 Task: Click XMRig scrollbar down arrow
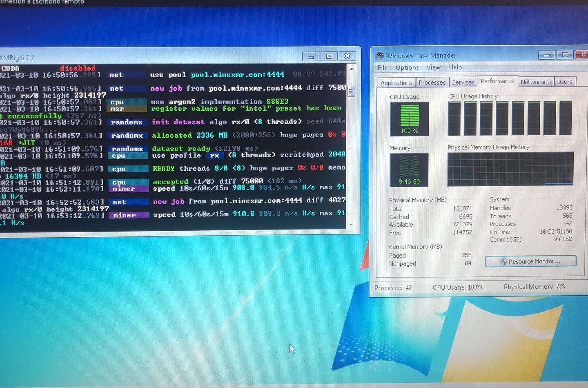pos(351,224)
